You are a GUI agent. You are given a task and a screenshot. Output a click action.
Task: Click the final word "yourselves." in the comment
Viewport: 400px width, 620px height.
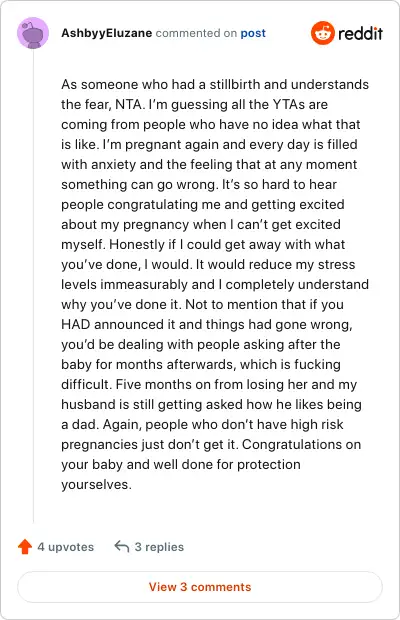click(x=96, y=484)
